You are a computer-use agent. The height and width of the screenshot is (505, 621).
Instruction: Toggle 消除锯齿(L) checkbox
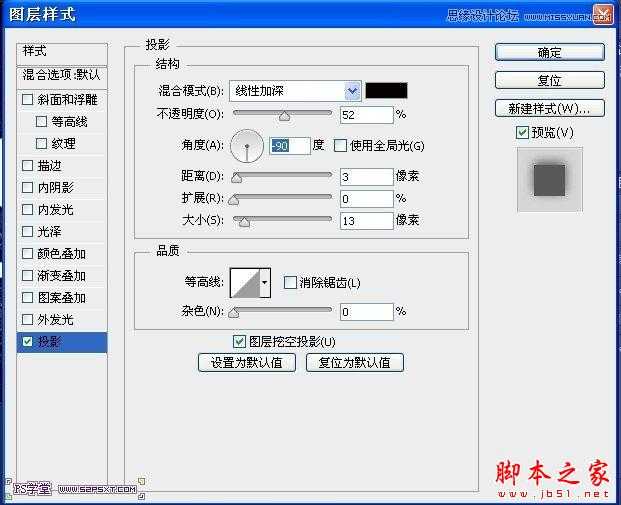click(x=290, y=282)
